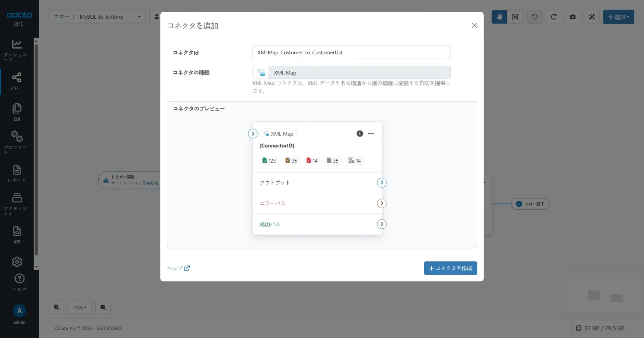Click the コネクタId input field
This screenshot has width=644, height=338.
351,52
